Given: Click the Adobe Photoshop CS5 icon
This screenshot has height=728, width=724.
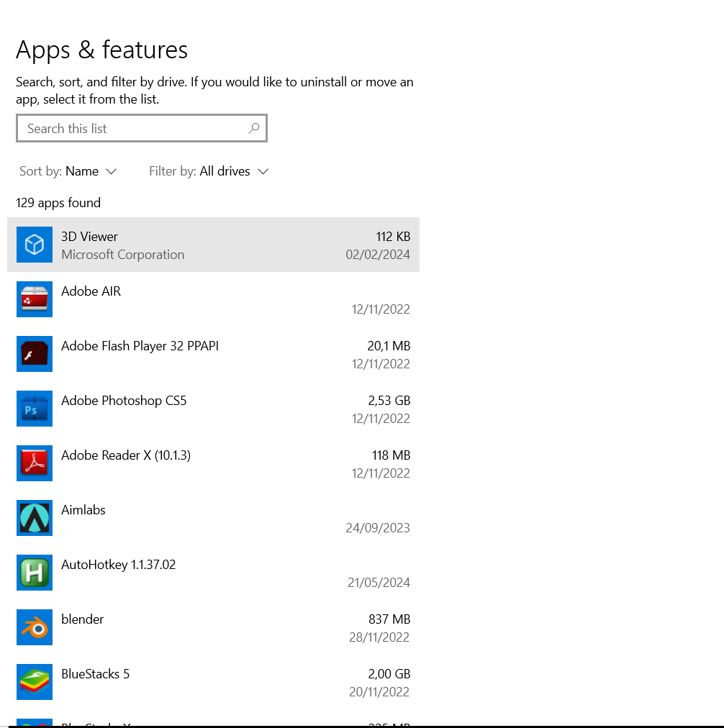Looking at the screenshot, I should click(35, 409).
